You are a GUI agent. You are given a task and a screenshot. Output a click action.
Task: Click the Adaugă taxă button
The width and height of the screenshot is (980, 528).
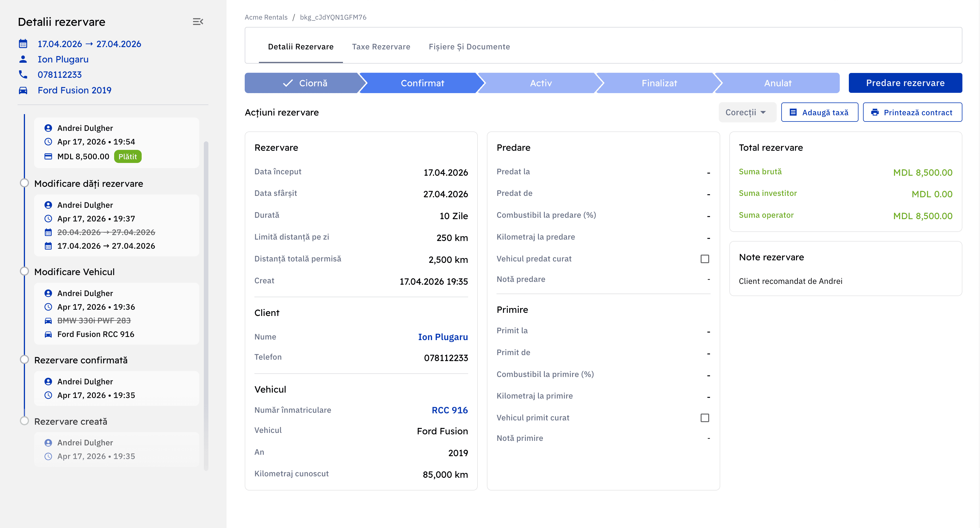tap(819, 112)
